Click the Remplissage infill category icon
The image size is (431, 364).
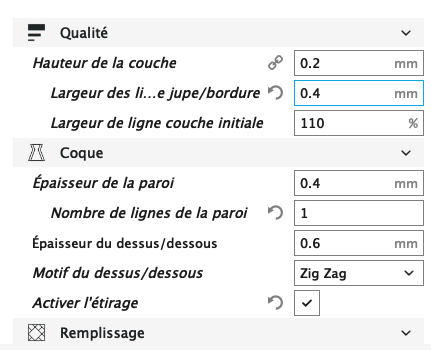click(36, 333)
